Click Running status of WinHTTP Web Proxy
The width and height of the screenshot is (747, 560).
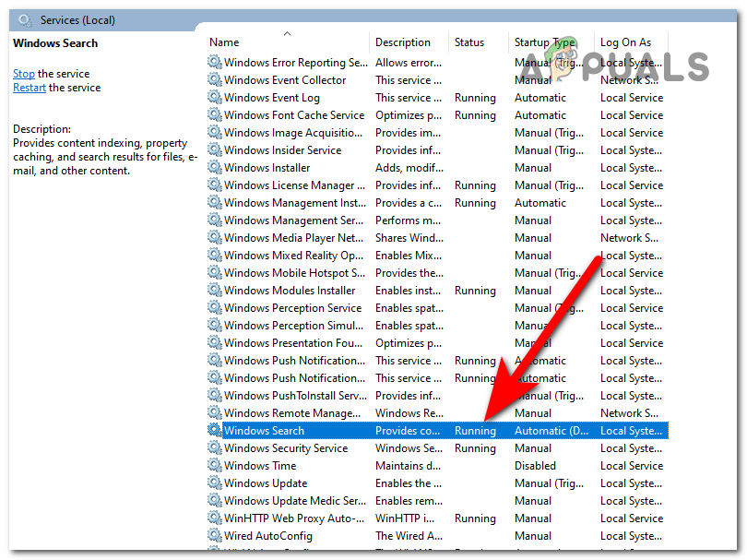coord(475,518)
